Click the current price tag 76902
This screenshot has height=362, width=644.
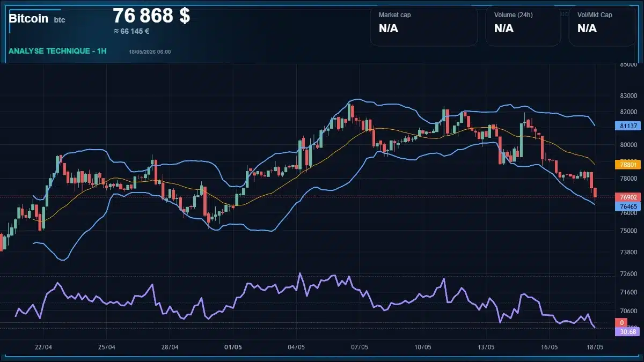tap(628, 197)
